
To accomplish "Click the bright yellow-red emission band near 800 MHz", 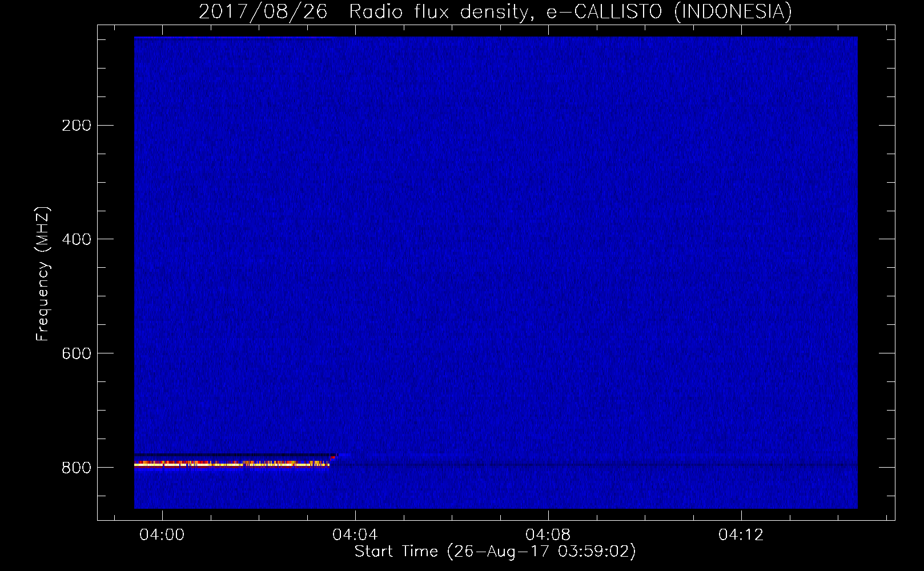I will pyautogui.click(x=232, y=464).
